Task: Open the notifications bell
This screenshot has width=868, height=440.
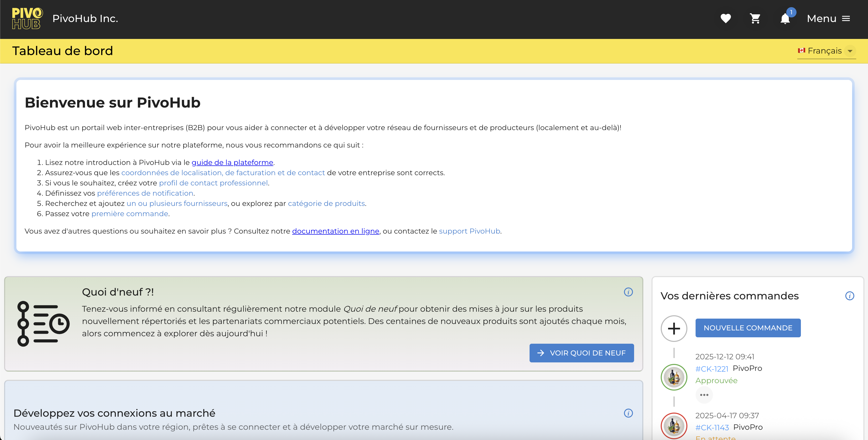Action: pyautogui.click(x=785, y=19)
